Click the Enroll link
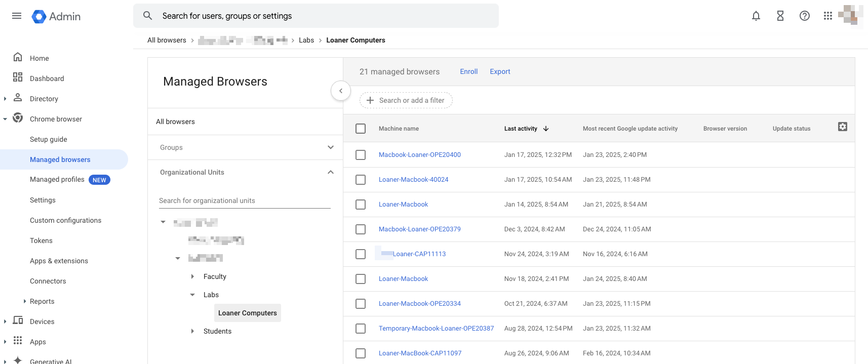The image size is (868, 364). [468, 71]
